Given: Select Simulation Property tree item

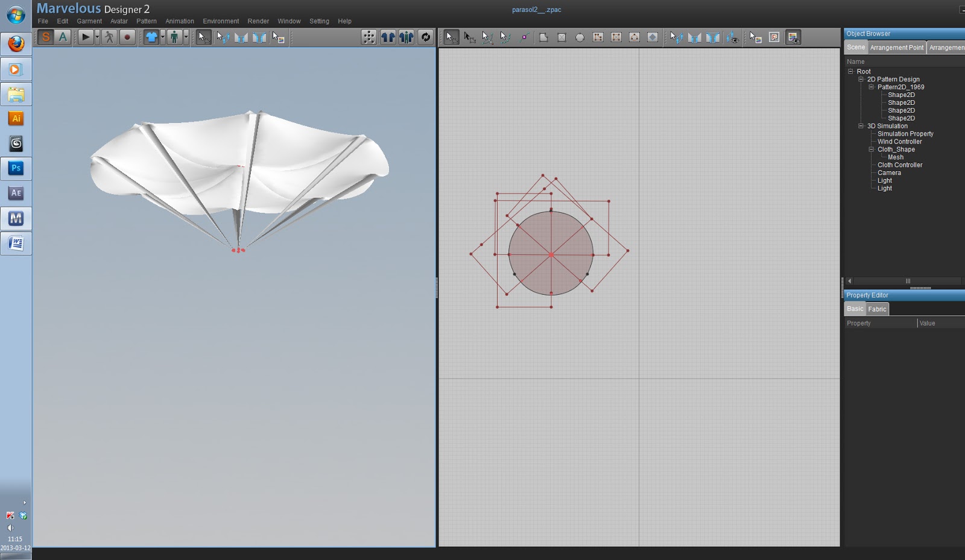Looking at the screenshot, I should (905, 134).
